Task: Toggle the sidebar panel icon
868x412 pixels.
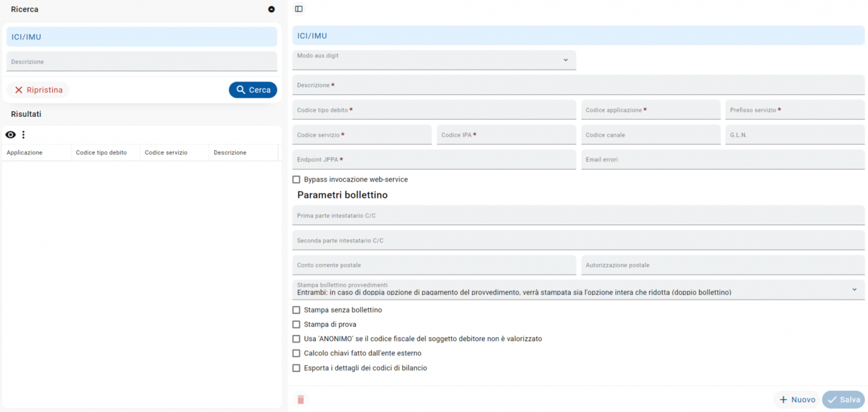Action: click(299, 9)
